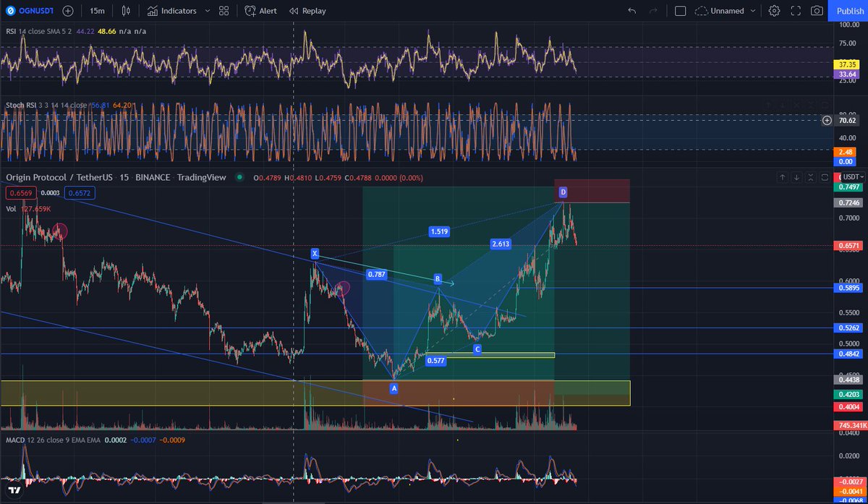The width and height of the screenshot is (868, 504).
Task: Enter fullscreen mode
Action: coord(796,11)
